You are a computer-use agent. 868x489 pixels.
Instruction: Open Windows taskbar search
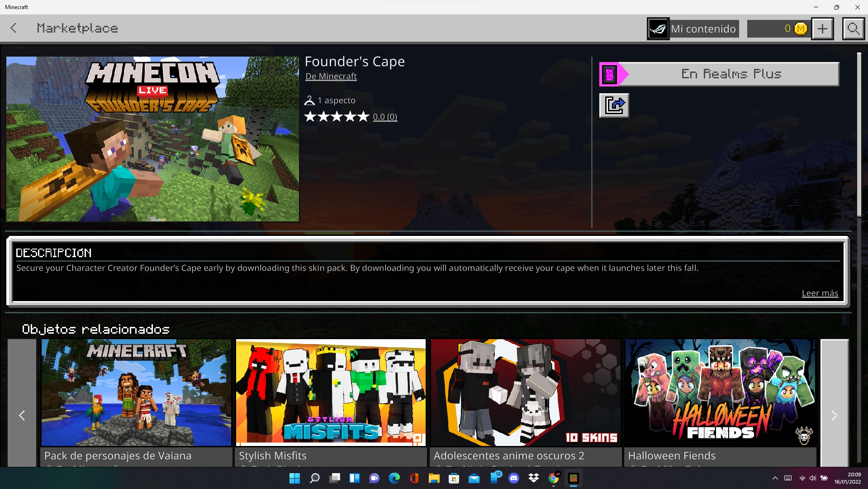pyautogui.click(x=314, y=478)
